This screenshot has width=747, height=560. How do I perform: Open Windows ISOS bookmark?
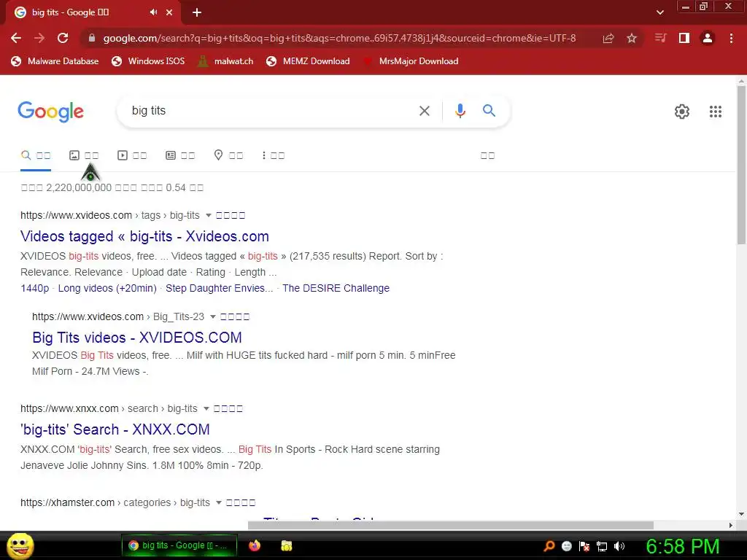click(147, 61)
